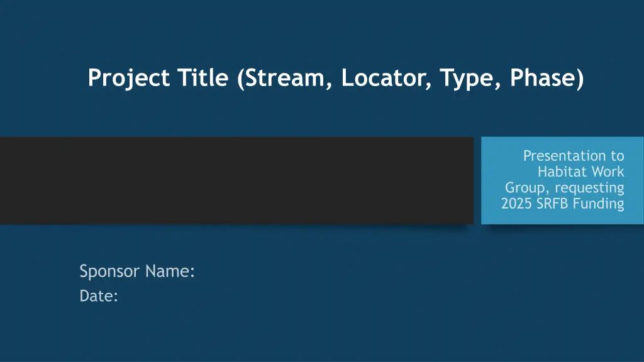Click the "Presentation to" text line

pos(574,156)
